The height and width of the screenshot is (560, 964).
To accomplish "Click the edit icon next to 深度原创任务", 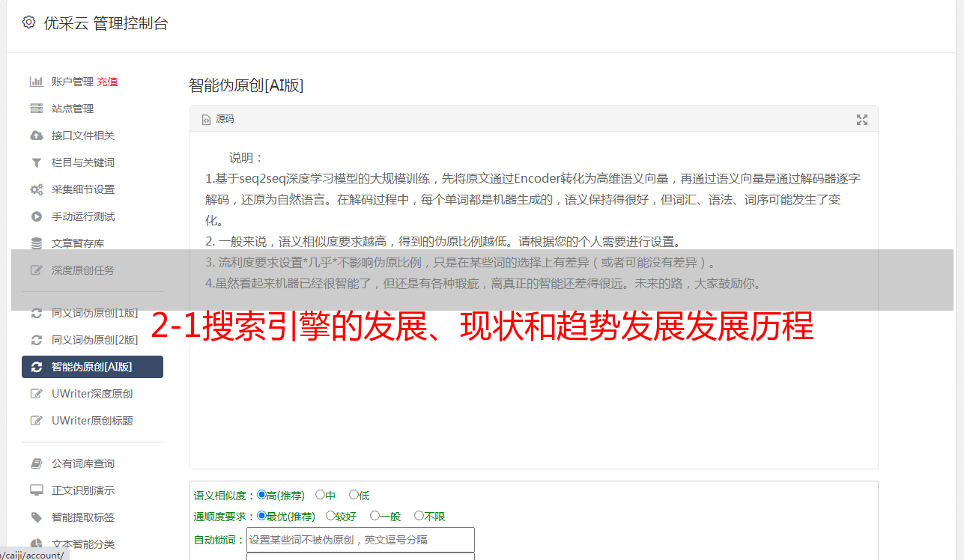I will [36, 270].
